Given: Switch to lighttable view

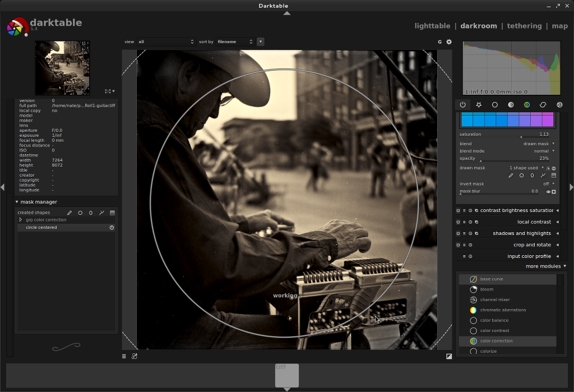Looking at the screenshot, I should pos(432,26).
